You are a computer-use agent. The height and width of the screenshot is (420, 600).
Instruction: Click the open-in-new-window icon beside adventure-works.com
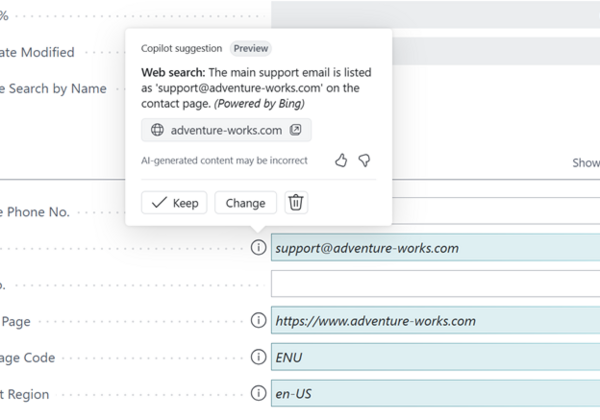click(x=296, y=130)
